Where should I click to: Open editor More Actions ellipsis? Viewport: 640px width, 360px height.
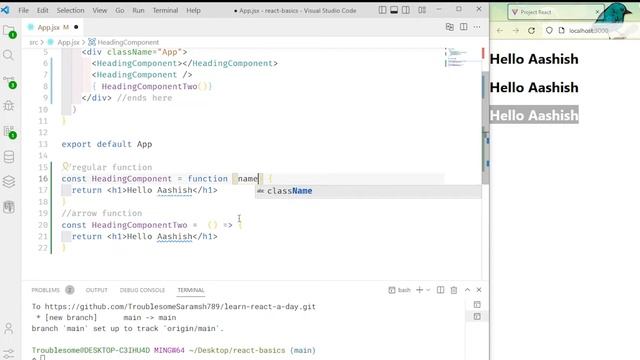(x=477, y=27)
